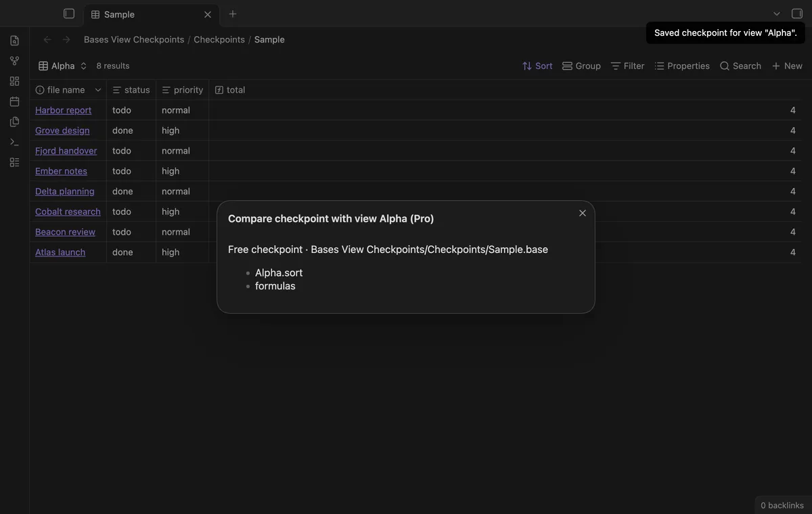Image resolution: width=812 pixels, height=514 pixels.
Task: Navigate back with left arrow
Action: (47, 39)
